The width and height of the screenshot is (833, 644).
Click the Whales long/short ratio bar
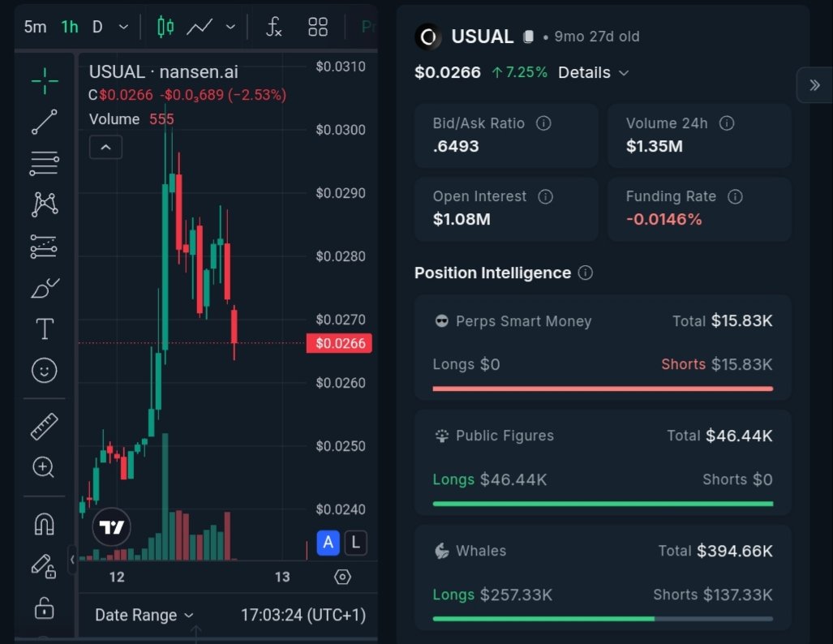pos(603,619)
